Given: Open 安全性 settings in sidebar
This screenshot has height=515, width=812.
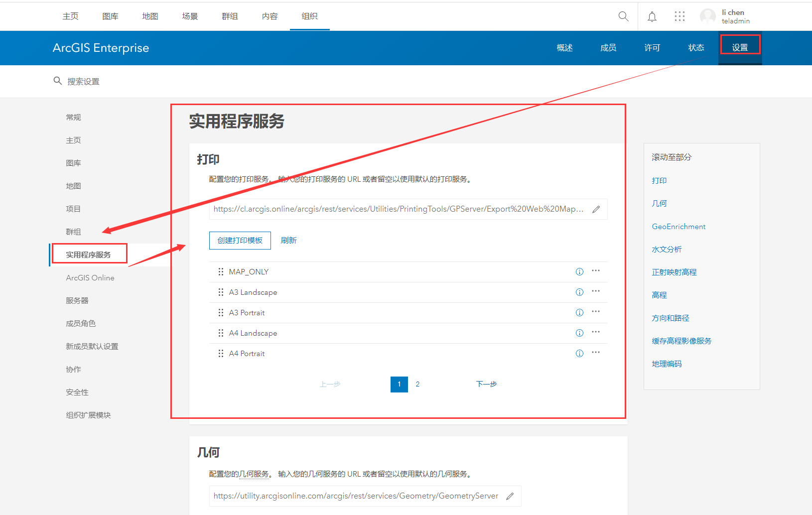Looking at the screenshot, I should pos(77,392).
